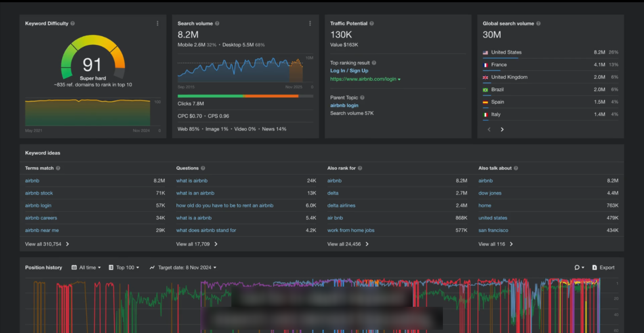
Task: Open Questions help icon
Action: [x=203, y=168]
